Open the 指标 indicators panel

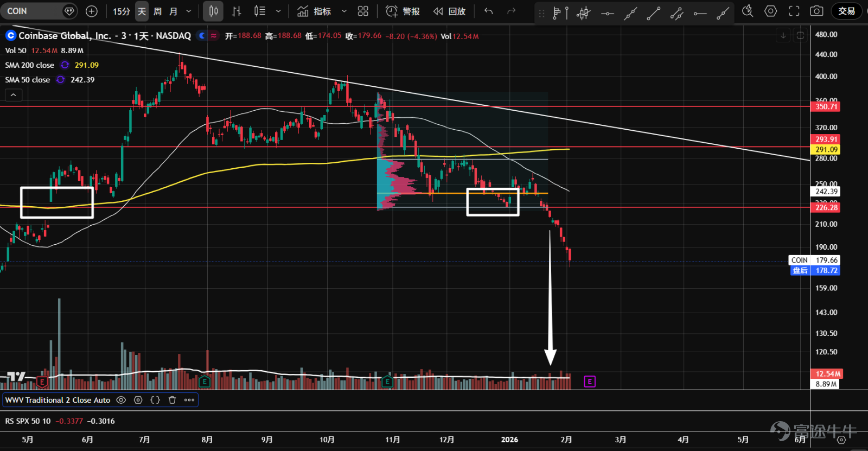click(x=314, y=11)
